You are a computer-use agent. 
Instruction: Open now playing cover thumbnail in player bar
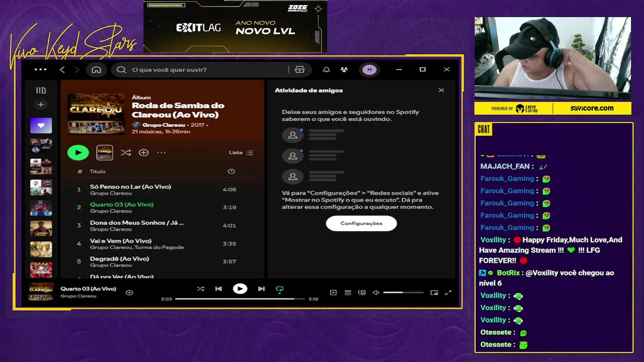(x=41, y=292)
